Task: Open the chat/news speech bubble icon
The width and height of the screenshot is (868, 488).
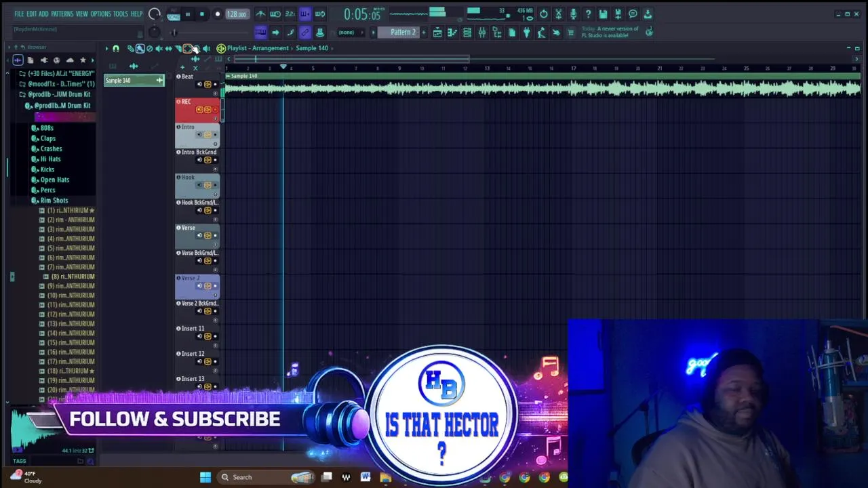Action: [x=633, y=14]
